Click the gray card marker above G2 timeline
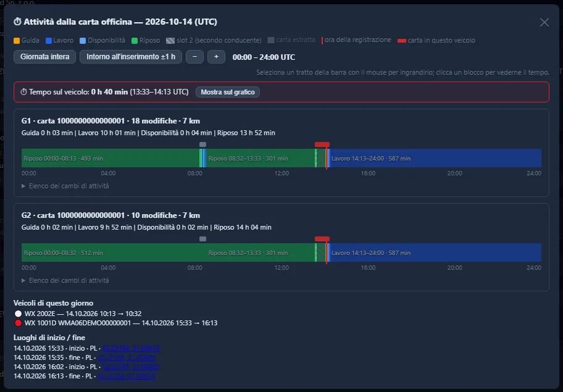The width and height of the screenshot is (563, 392). pyautogui.click(x=202, y=239)
